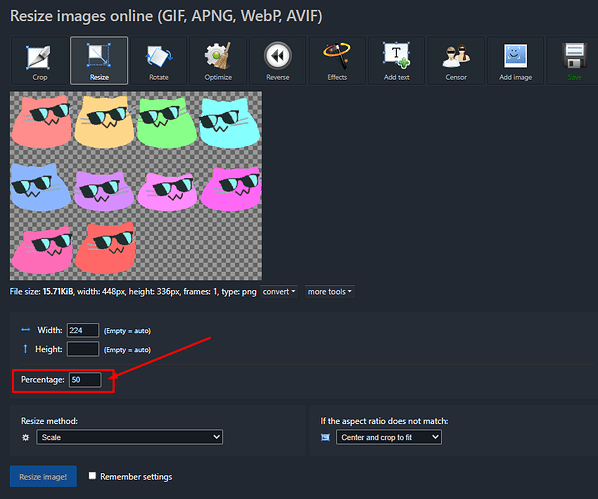Enable the Remember settings checkbox
The height and width of the screenshot is (499, 598).
point(92,476)
